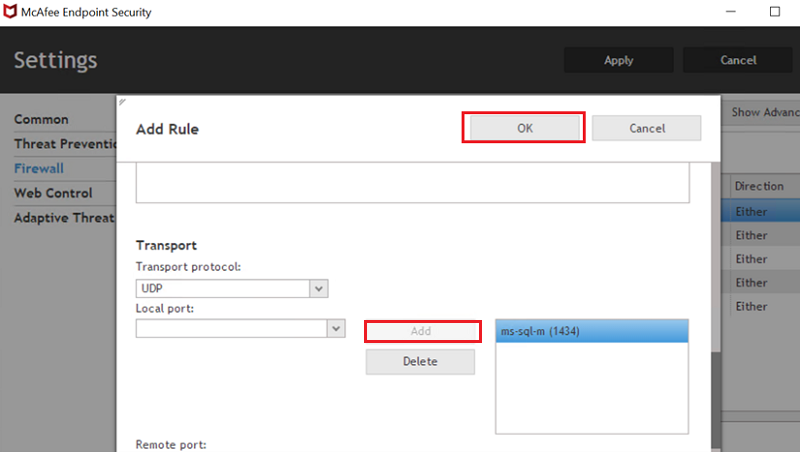Maximize the McAfee Endpoint Security window
The width and height of the screenshot is (800, 452).
click(x=774, y=11)
